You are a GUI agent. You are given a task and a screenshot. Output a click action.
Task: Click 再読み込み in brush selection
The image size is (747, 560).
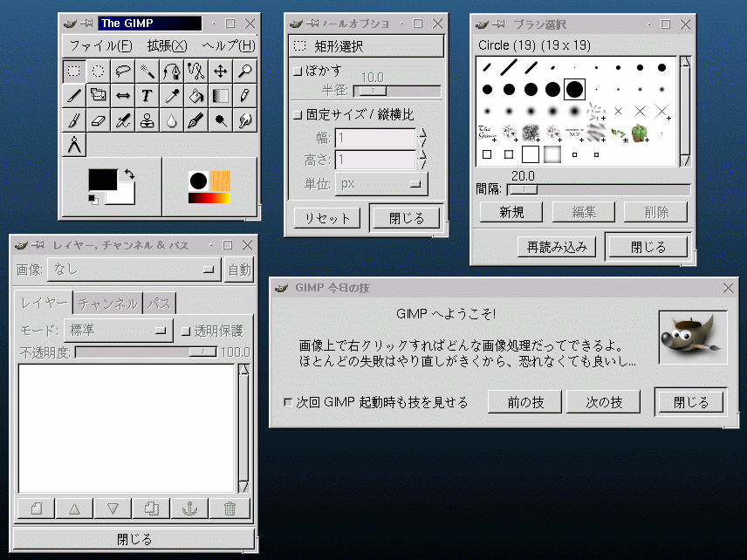(557, 247)
